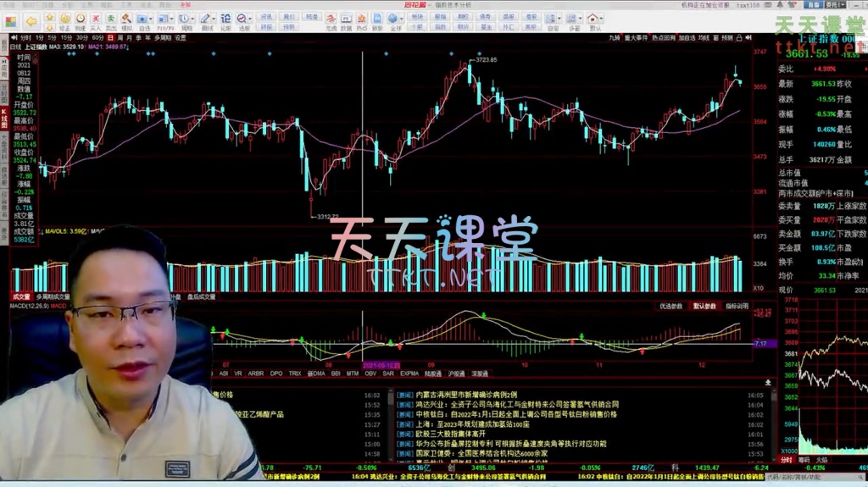Click the 加自选 add to watchlist button
This screenshot has width=868, height=487.
click(686, 38)
